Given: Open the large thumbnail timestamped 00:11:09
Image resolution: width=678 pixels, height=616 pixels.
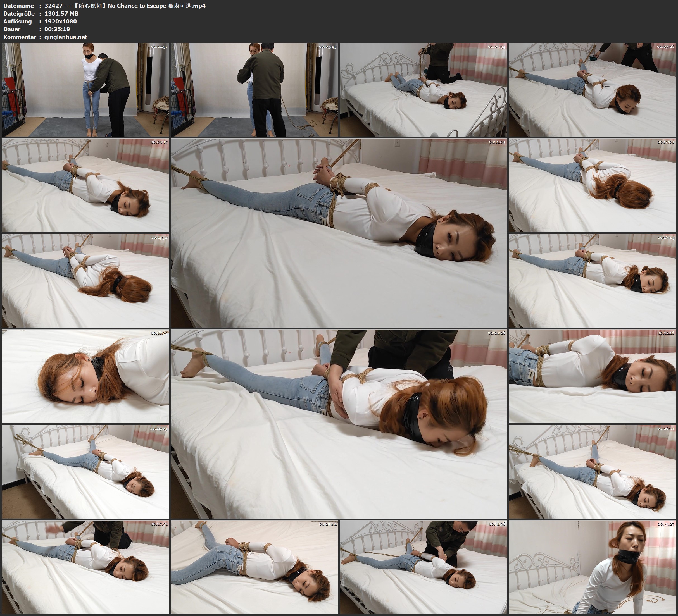Looking at the screenshot, I should click(x=339, y=233).
